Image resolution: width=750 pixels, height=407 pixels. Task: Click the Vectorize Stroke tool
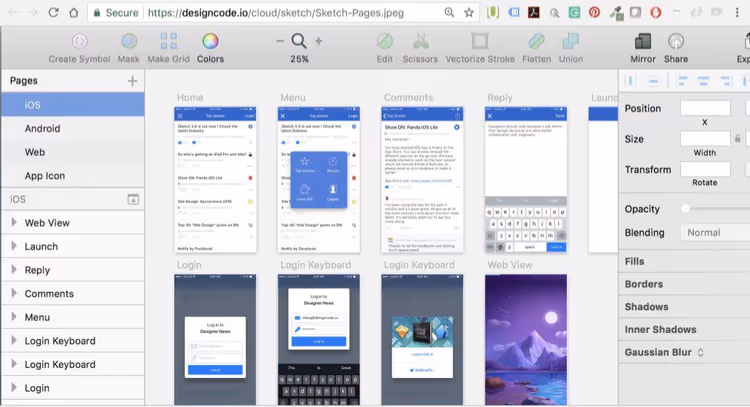click(x=480, y=48)
